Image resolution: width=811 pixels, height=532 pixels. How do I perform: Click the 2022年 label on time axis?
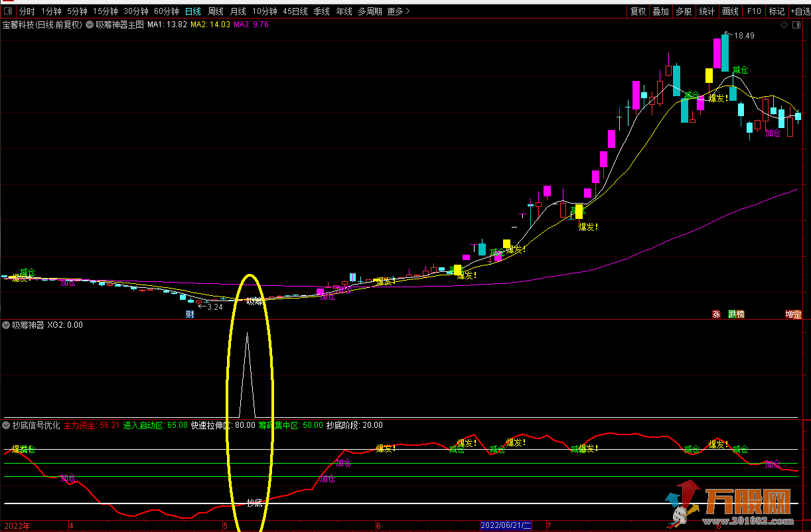[17, 526]
